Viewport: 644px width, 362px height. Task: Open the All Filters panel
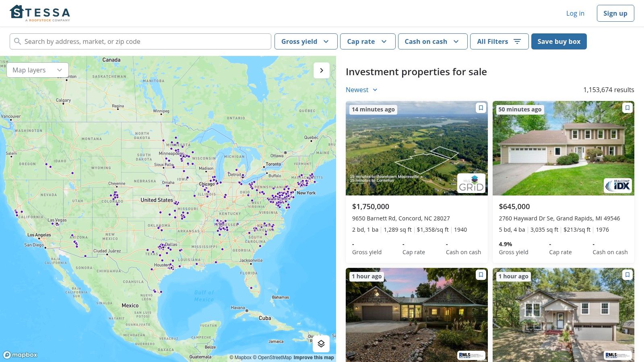499,41
